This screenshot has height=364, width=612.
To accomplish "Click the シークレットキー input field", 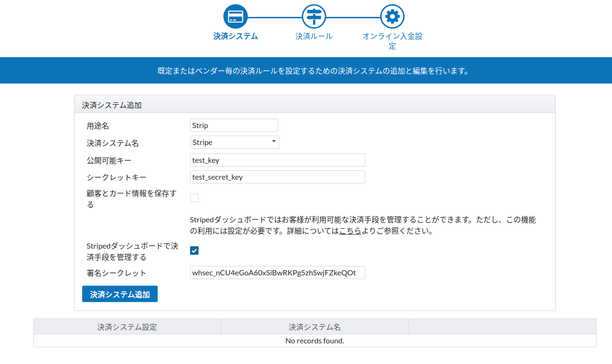I will tap(277, 177).
